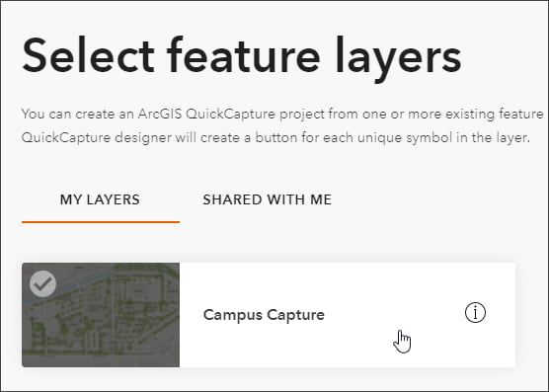Open info for Campus Capture layer
Screen dimensions: 549x392
(475, 313)
